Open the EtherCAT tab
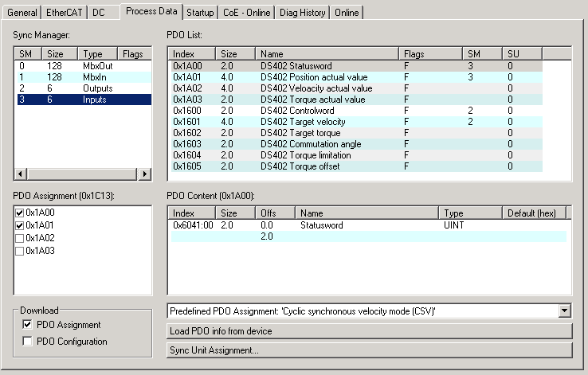This screenshot has width=588, height=375. pos(64,13)
